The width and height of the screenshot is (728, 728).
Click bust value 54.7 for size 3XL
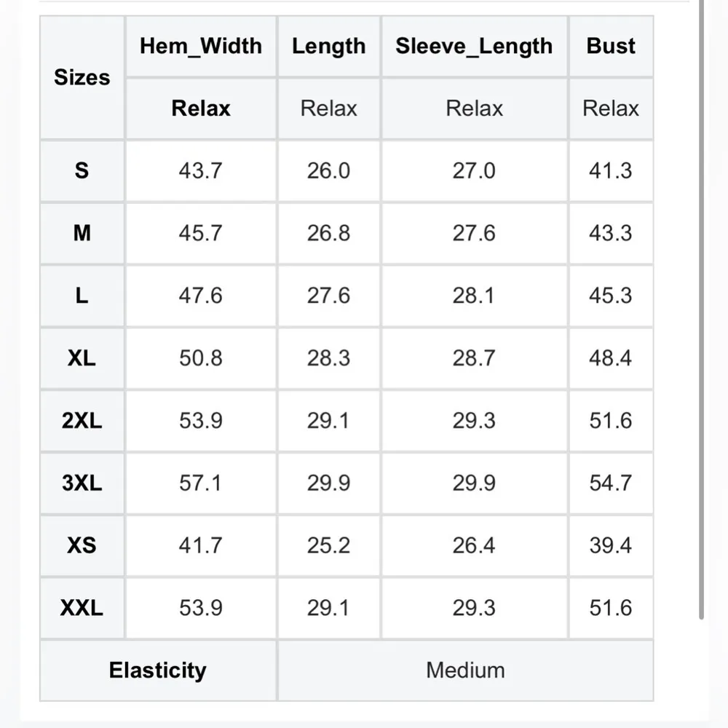tap(611, 483)
